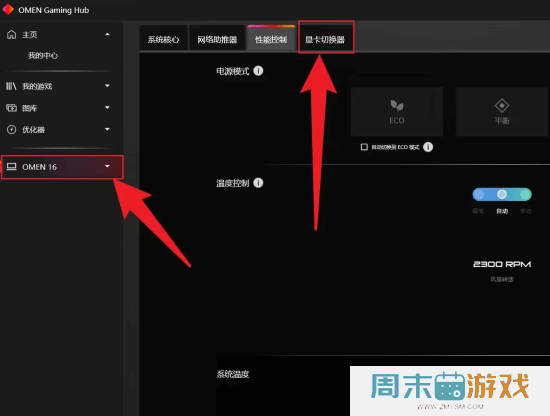Expand the 我的游戏 dropdown arrow
550x416 pixels.
pyautogui.click(x=107, y=86)
